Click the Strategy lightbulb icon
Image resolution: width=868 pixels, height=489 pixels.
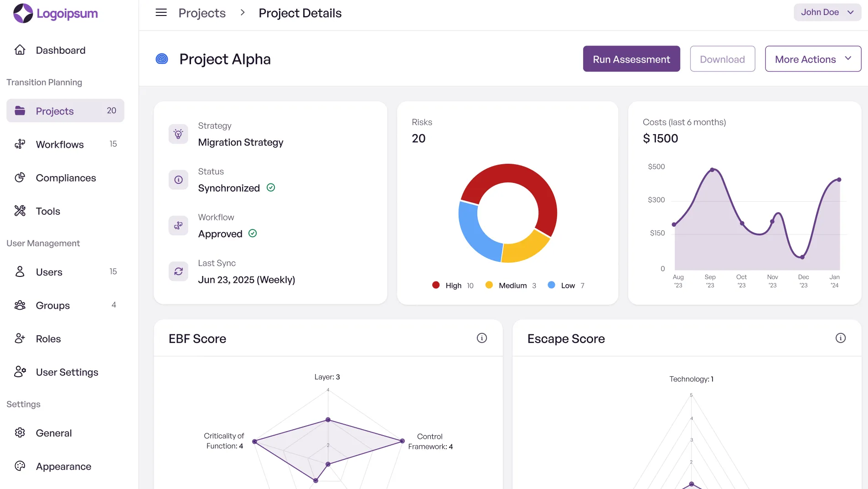click(x=178, y=134)
